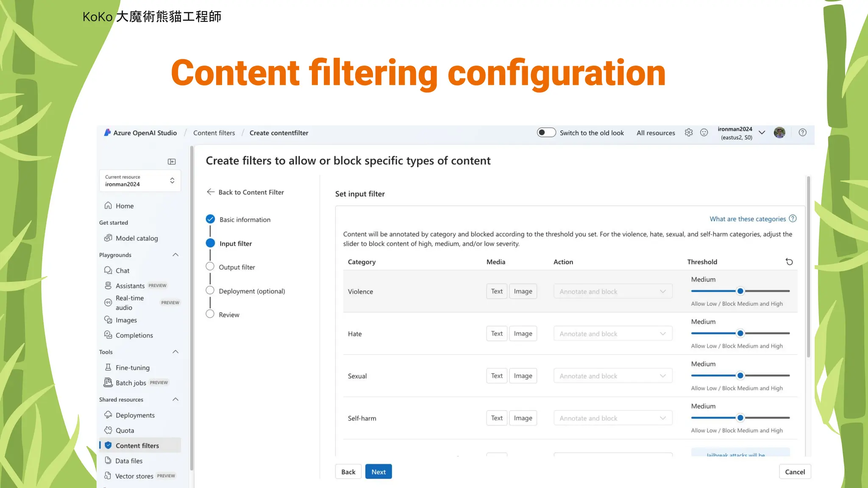Click the Vector stores icon
868x488 pixels.
pyautogui.click(x=108, y=476)
